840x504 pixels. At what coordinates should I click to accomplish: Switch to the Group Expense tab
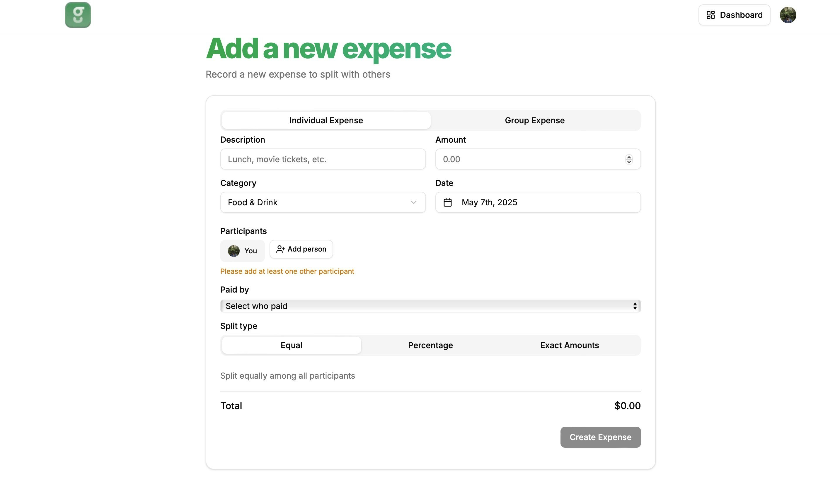tap(535, 121)
